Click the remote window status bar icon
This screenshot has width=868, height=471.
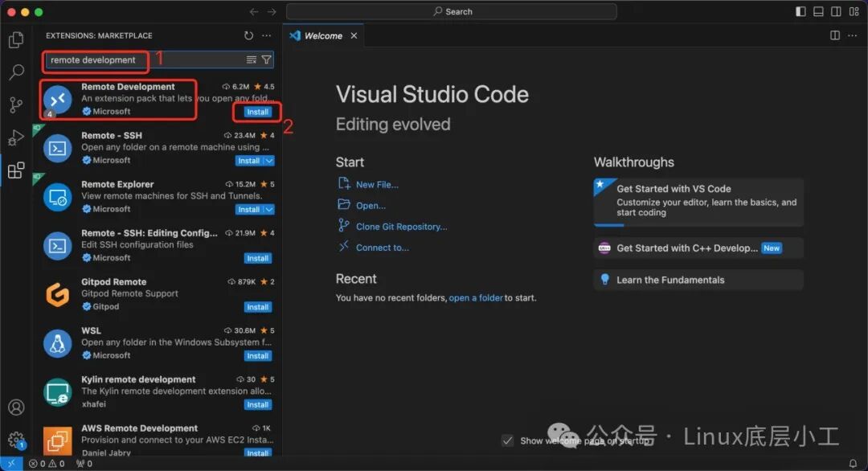11,464
